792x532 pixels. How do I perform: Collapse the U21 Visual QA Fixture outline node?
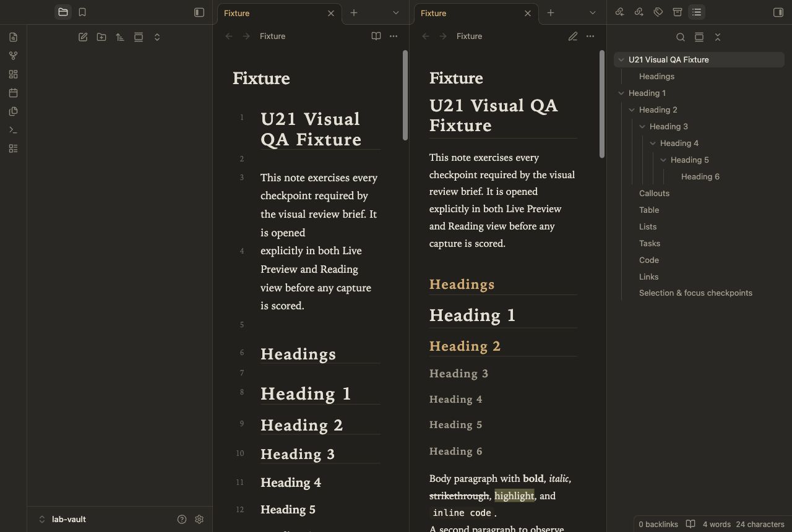(x=621, y=60)
